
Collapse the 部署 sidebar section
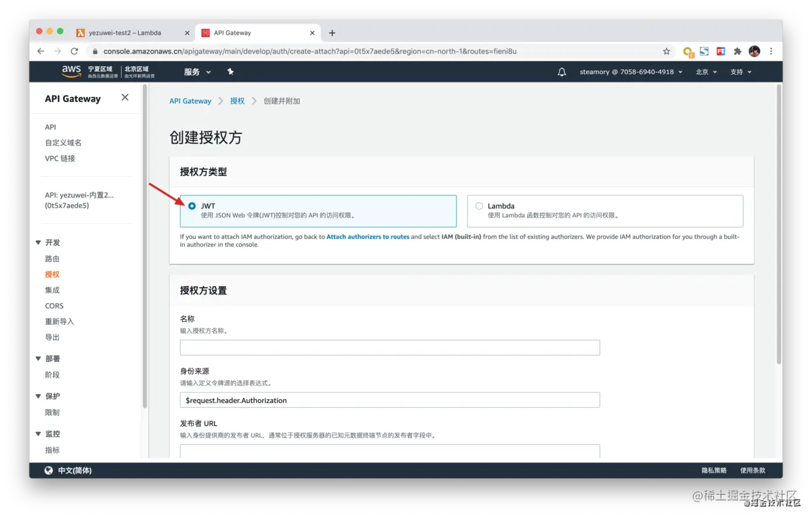tap(38, 359)
